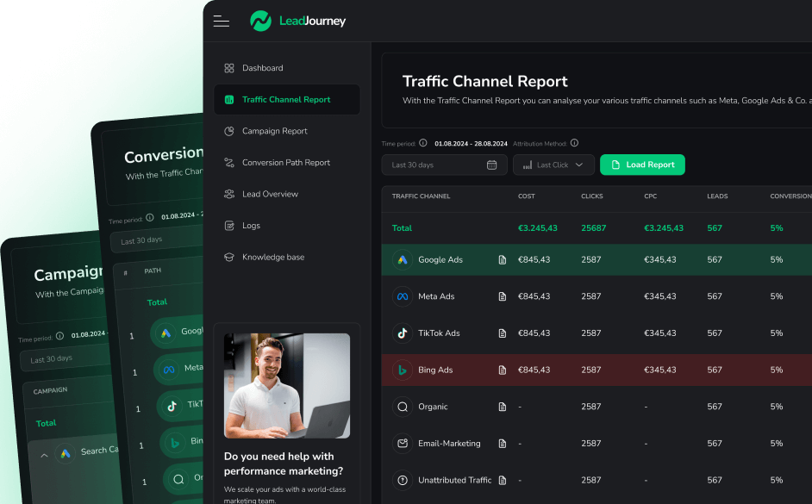The width and height of the screenshot is (812, 504).
Task: Click the TikTok Ads channel icon in Traffic Channel table
Action: [403, 333]
